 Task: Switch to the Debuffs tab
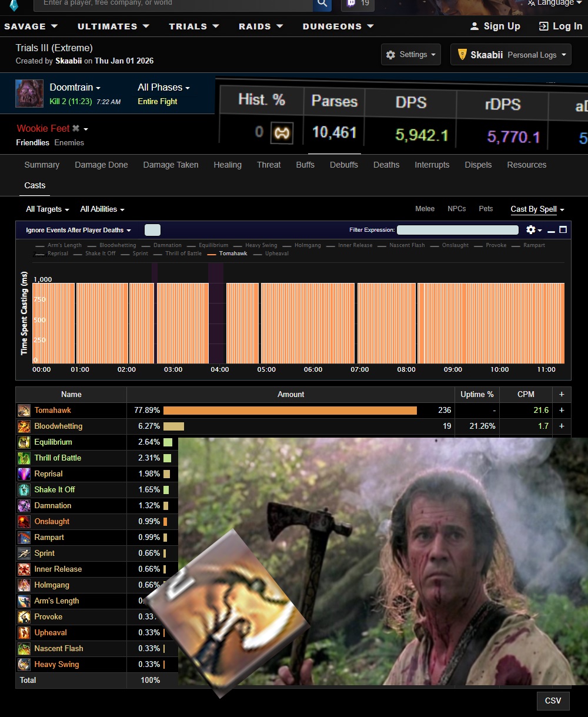[344, 165]
